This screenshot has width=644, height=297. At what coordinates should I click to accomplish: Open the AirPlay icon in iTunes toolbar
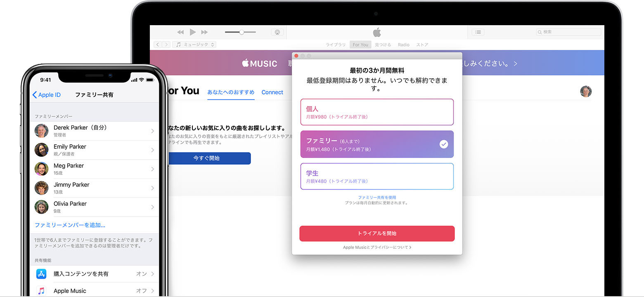(x=277, y=32)
